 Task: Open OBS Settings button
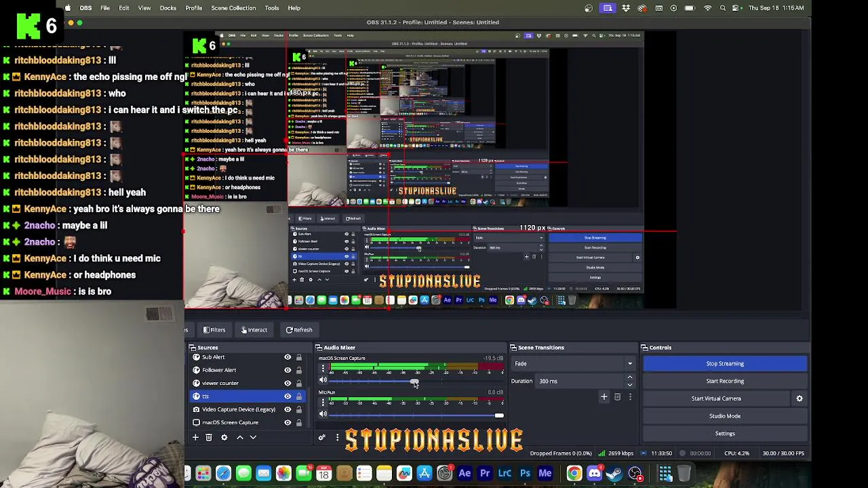[725, 434]
